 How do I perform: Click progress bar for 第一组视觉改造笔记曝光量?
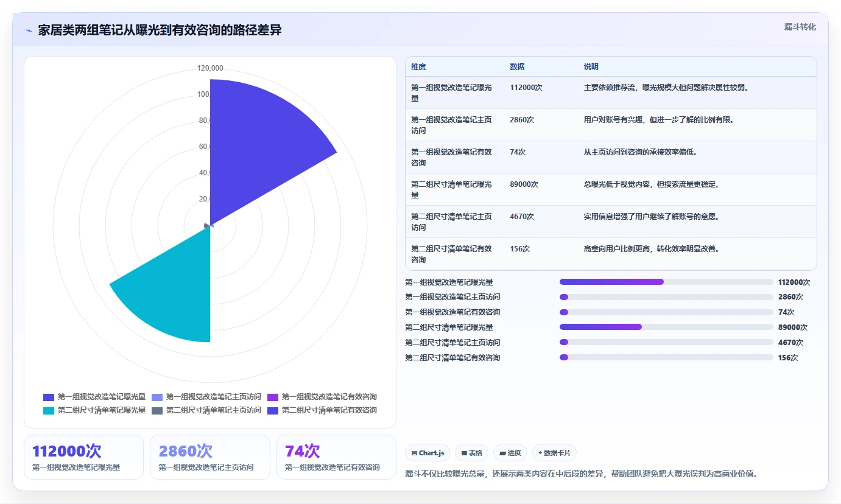pos(666,282)
